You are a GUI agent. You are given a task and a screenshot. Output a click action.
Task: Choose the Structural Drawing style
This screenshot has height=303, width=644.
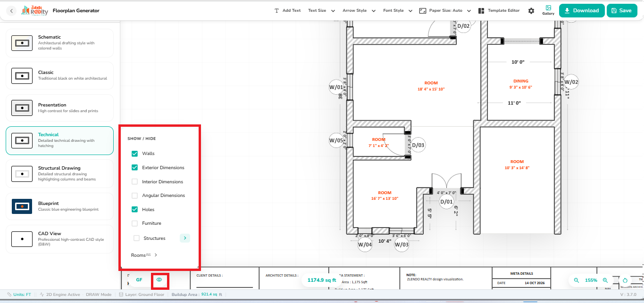tap(59, 174)
